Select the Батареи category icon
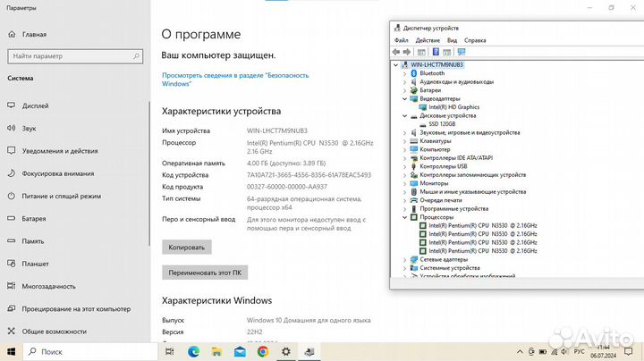Screen dimensions: 644x361 tap(413, 90)
